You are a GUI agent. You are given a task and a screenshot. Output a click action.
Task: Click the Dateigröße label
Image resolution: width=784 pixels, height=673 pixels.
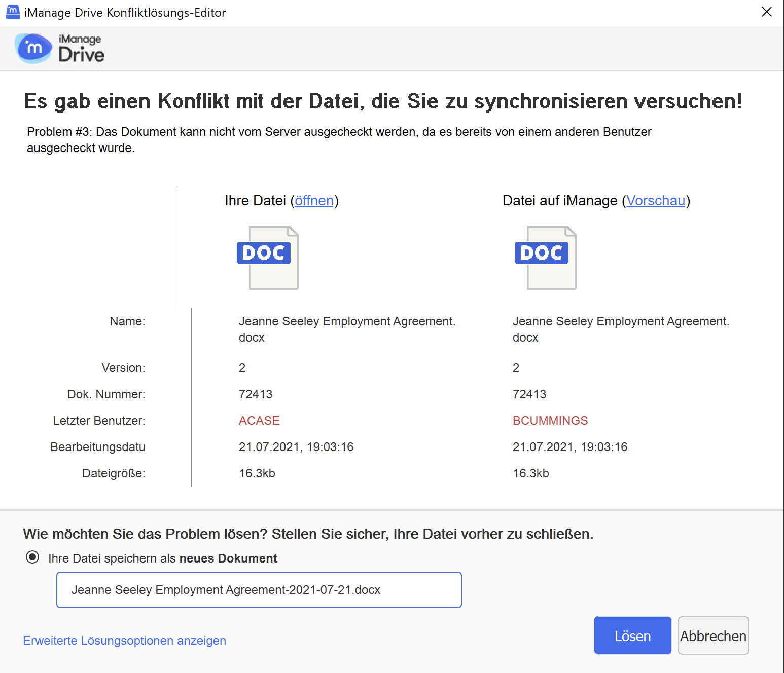coord(114,473)
